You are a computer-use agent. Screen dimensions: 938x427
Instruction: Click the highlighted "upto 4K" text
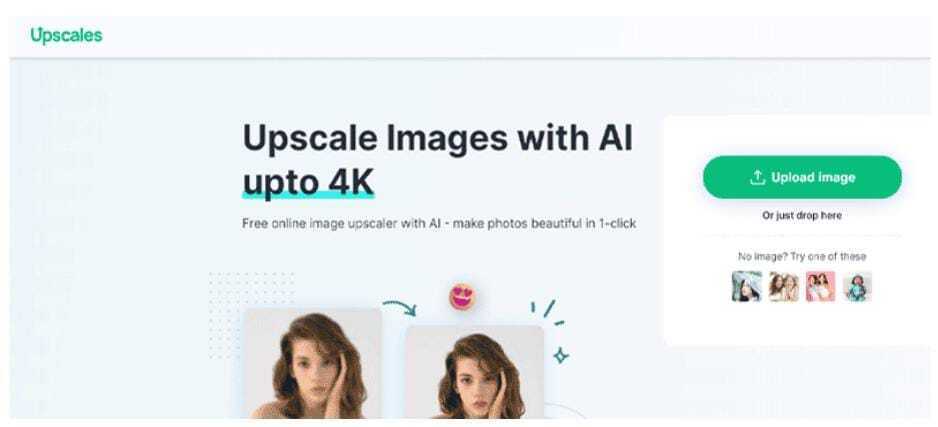tap(308, 182)
